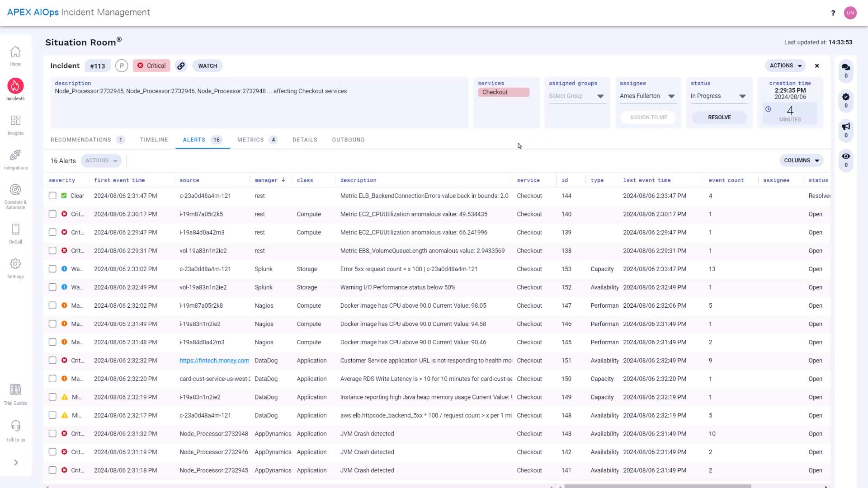This screenshot has height=488, width=868.
Task: Open the In Progress status dropdown
Action: point(718,96)
